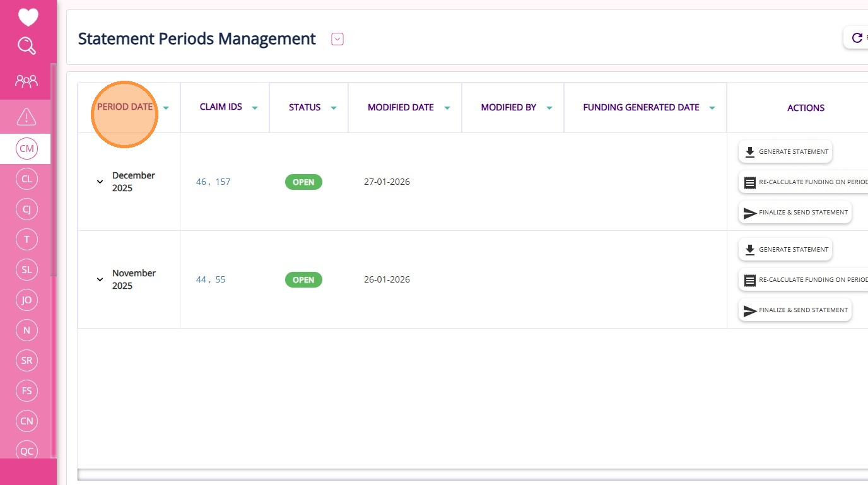Click the heart logo in the sidebar
This screenshot has height=485, width=868.
pyautogui.click(x=28, y=17)
